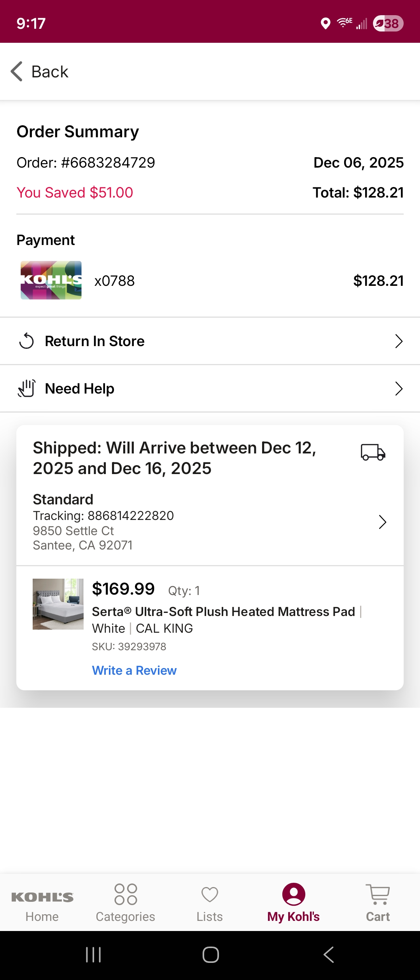
Task: Open the Categories tab icon
Action: pos(126,894)
